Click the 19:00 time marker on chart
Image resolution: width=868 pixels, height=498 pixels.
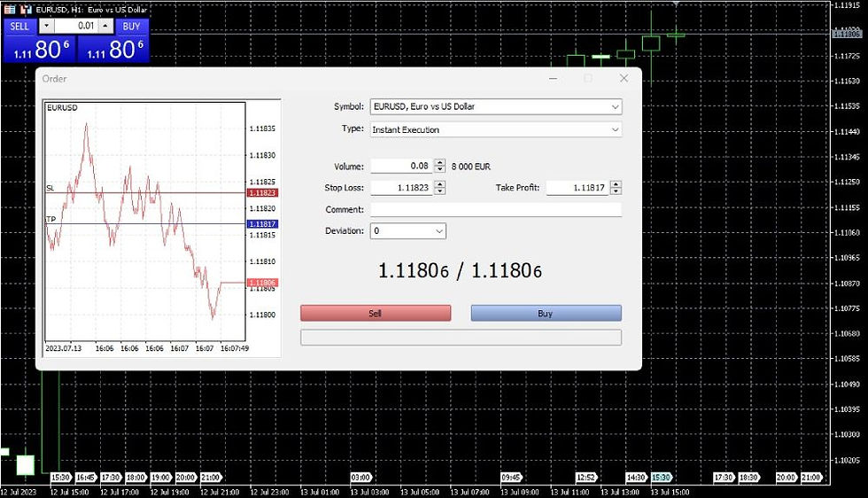point(160,477)
